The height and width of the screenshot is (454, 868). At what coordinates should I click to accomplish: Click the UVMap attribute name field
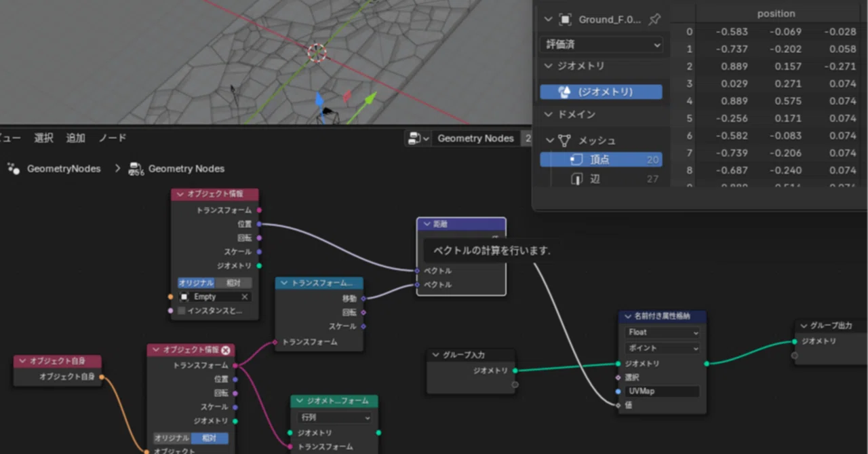(x=662, y=391)
